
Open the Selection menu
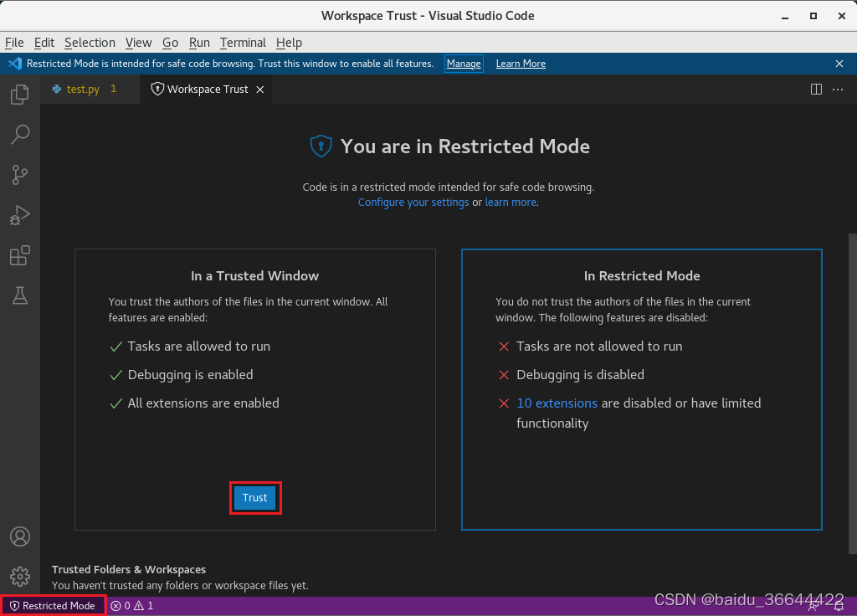(90, 43)
